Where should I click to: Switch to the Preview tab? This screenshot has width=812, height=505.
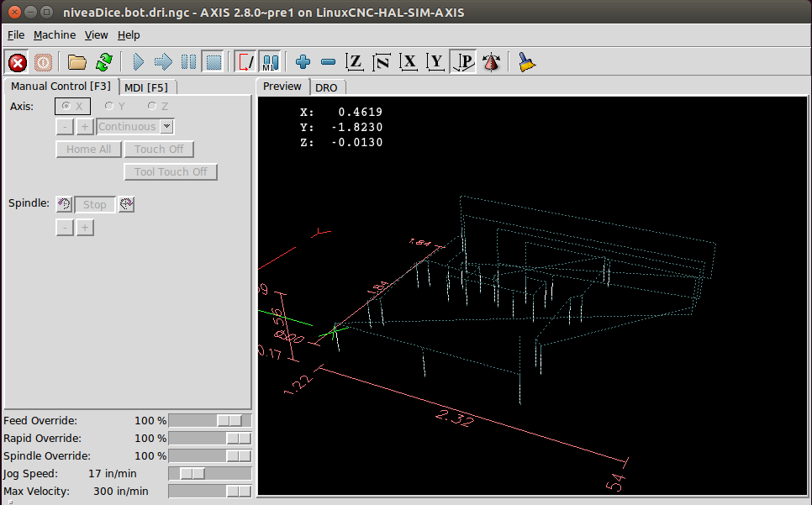click(x=282, y=87)
